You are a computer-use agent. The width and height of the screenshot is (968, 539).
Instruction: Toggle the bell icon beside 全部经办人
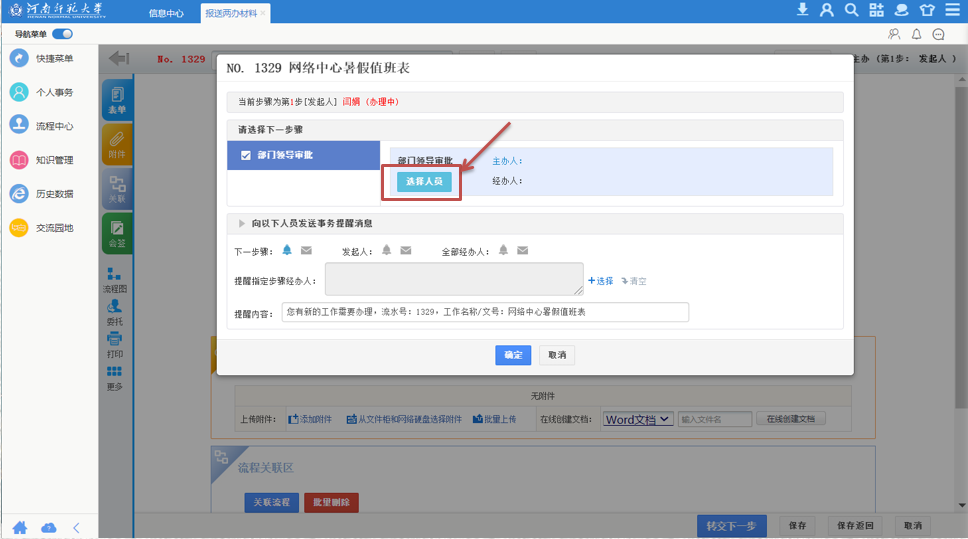coord(504,251)
